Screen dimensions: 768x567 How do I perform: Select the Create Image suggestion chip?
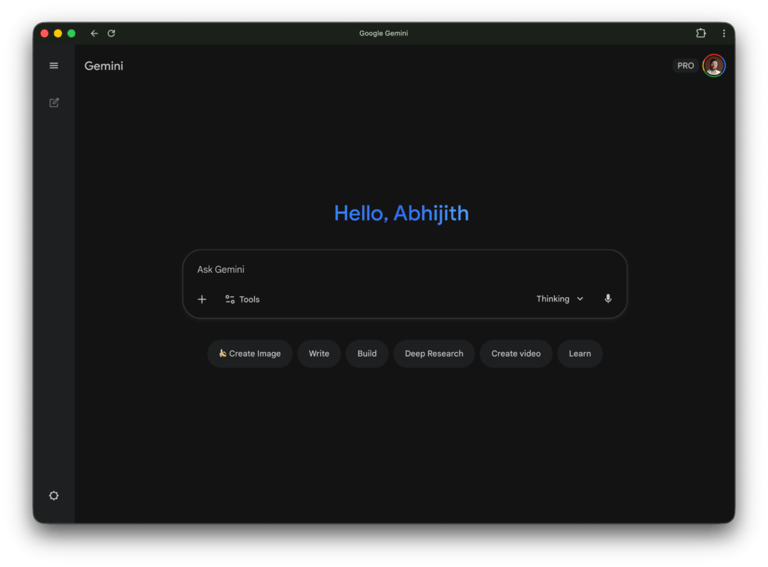[250, 354]
